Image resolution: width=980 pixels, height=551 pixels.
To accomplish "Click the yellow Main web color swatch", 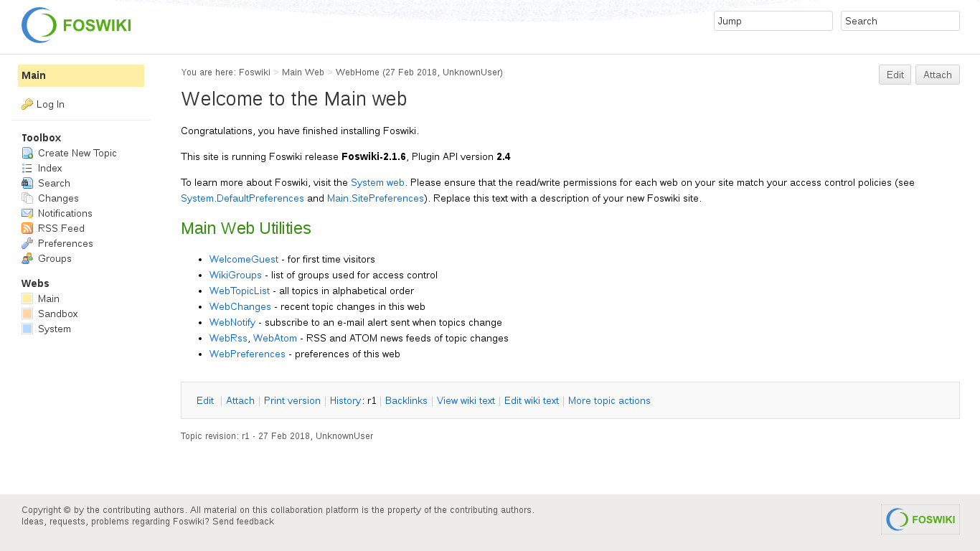I will point(27,298).
